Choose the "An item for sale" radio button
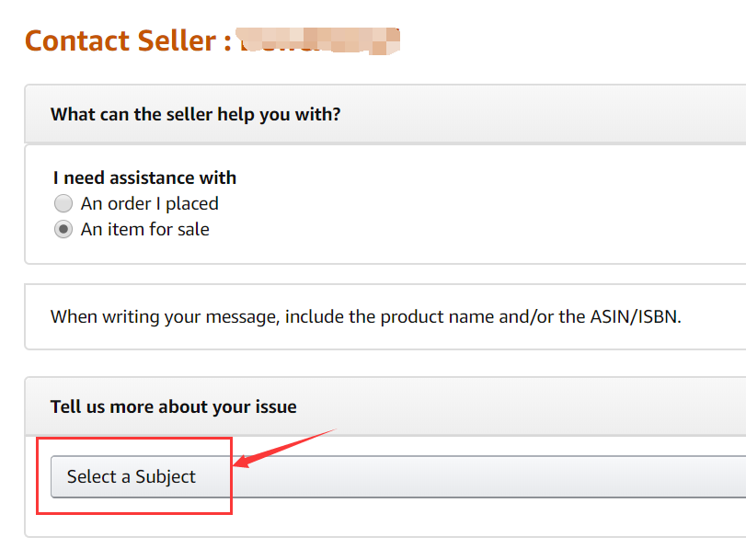 coord(63,230)
